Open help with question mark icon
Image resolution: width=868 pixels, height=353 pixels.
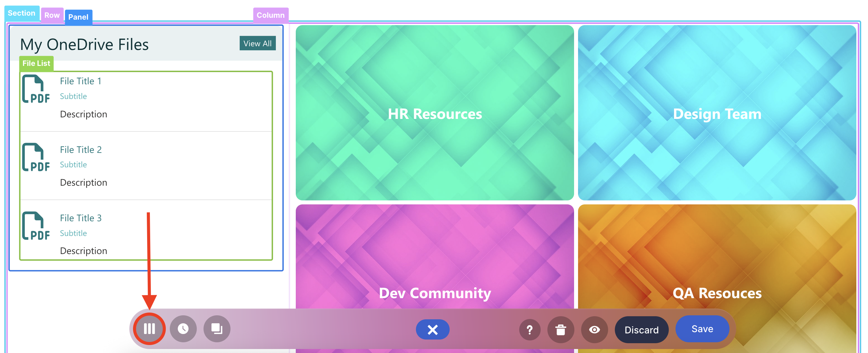pyautogui.click(x=529, y=329)
